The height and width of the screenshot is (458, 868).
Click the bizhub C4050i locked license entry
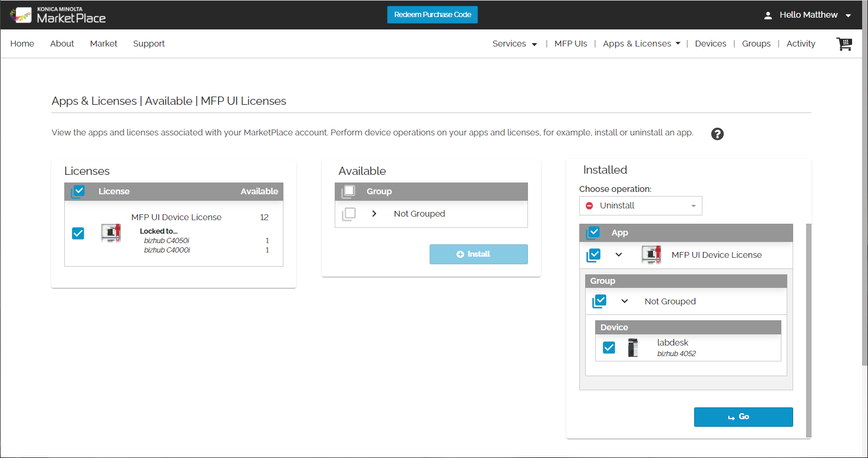[167, 241]
